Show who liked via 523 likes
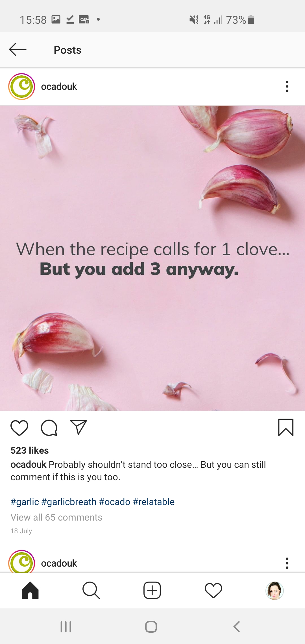305x644 pixels. [30, 450]
